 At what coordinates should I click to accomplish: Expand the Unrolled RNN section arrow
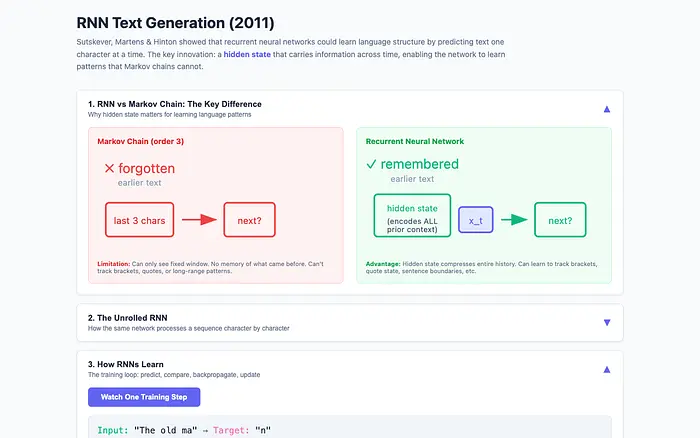click(x=606, y=322)
